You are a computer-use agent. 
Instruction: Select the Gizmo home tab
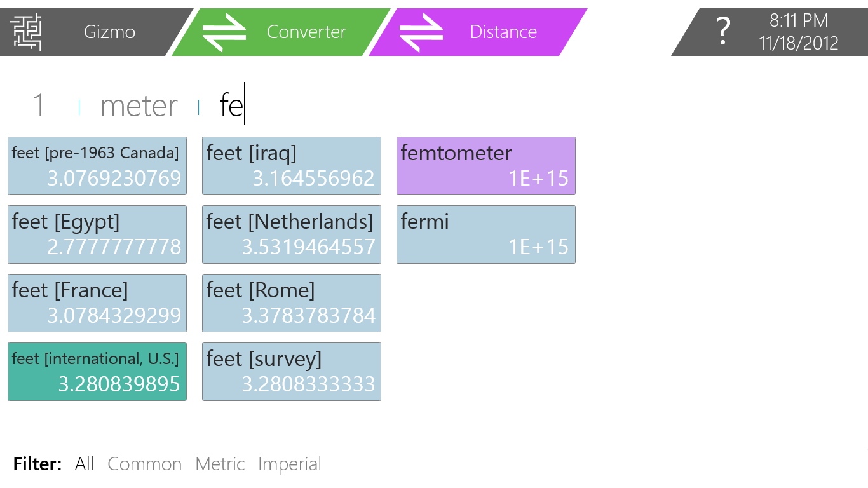(109, 32)
